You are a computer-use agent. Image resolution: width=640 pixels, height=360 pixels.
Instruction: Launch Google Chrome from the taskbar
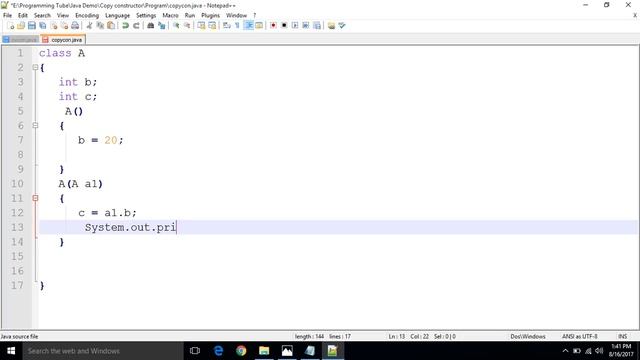pyautogui.click(x=241, y=351)
